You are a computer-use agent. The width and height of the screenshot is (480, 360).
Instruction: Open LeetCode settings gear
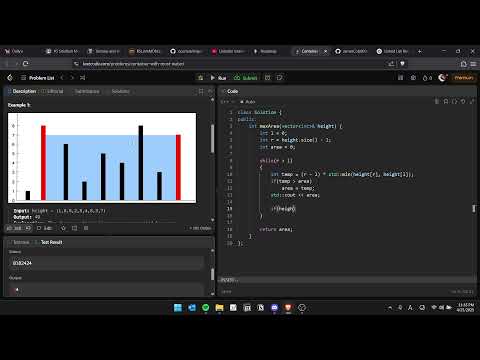[x=413, y=78]
